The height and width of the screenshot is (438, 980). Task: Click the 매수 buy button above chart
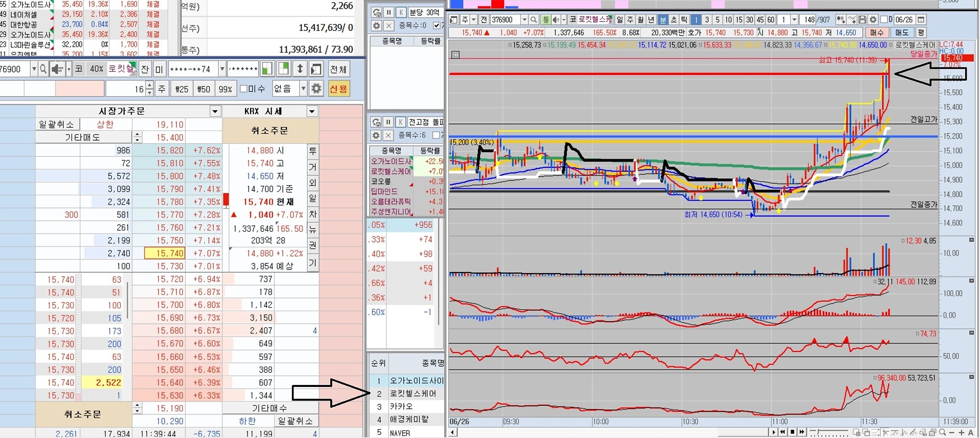[877, 33]
